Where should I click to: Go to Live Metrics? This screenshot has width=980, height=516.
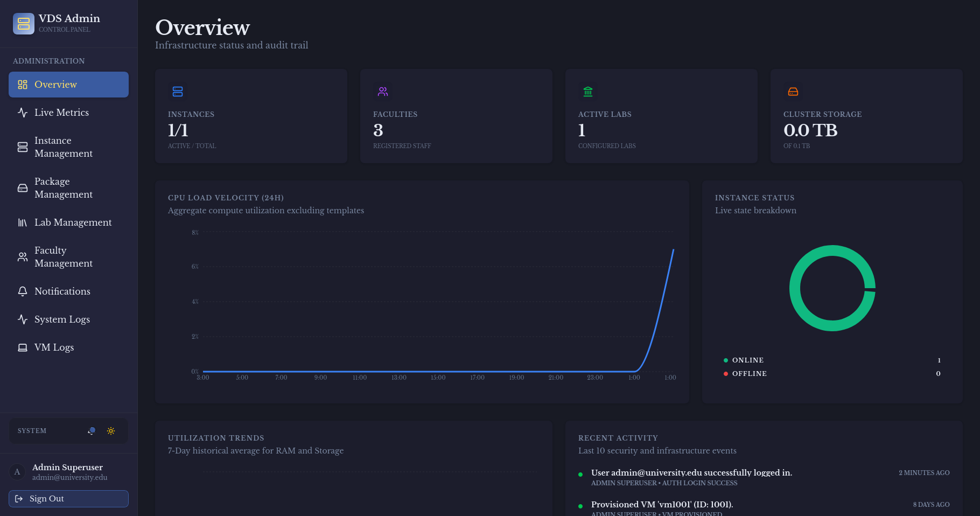tap(68, 113)
